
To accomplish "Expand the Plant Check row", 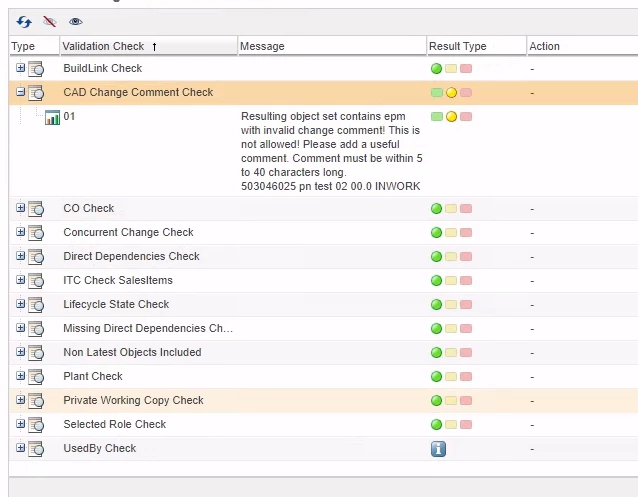I will click(x=20, y=376).
